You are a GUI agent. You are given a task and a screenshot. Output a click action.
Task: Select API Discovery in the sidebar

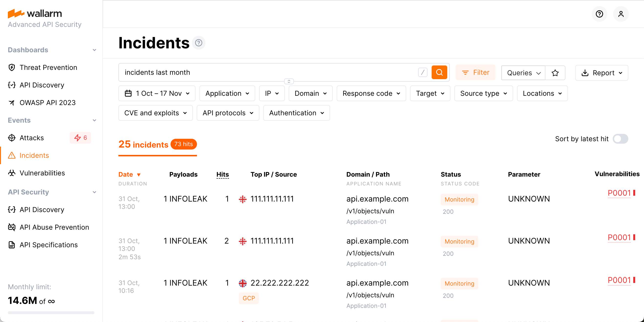(x=42, y=85)
